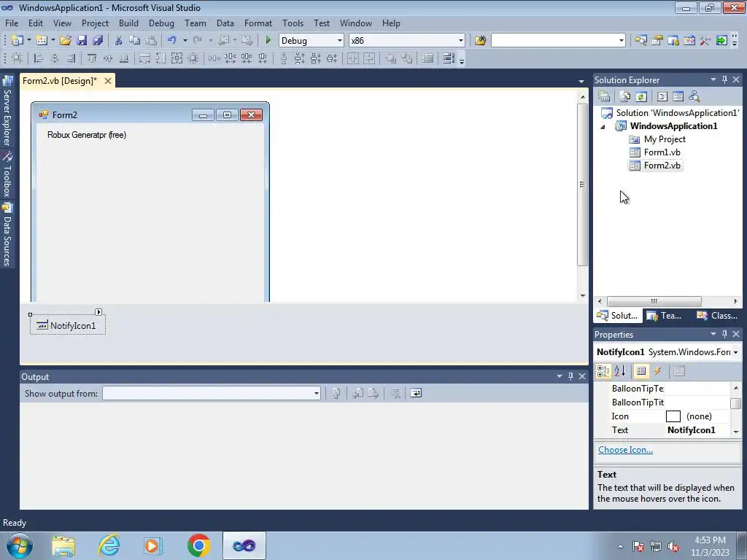The width and height of the screenshot is (747, 560).
Task: Open the File menu
Action: coord(12,23)
